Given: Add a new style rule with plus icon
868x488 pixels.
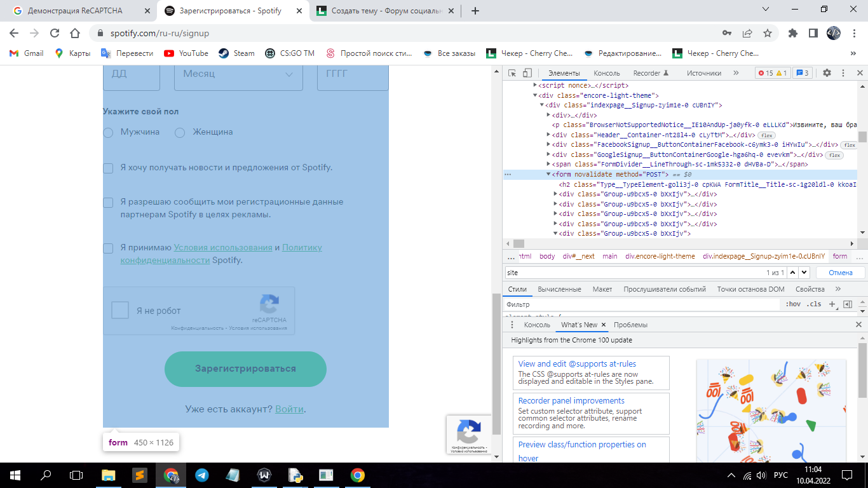Looking at the screenshot, I should pyautogui.click(x=832, y=304).
